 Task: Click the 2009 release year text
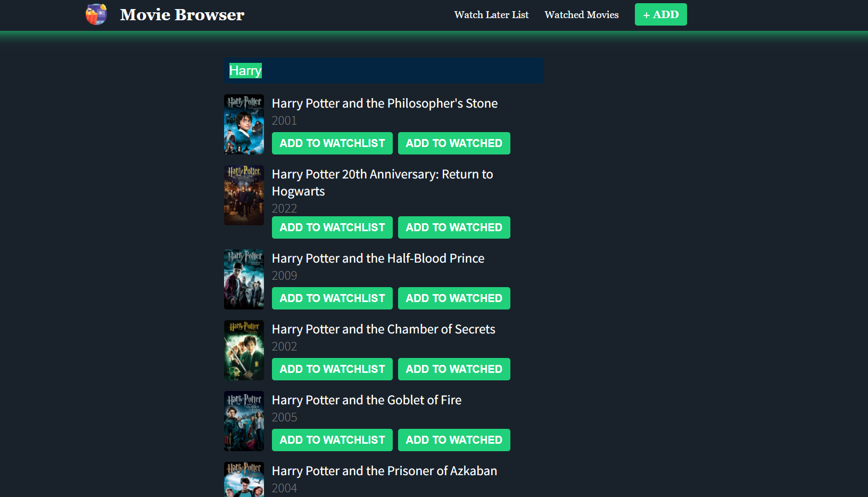coord(284,276)
